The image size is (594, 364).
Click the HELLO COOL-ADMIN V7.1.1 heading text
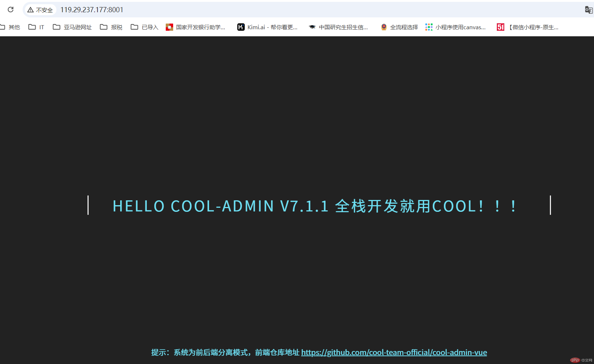click(x=314, y=206)
